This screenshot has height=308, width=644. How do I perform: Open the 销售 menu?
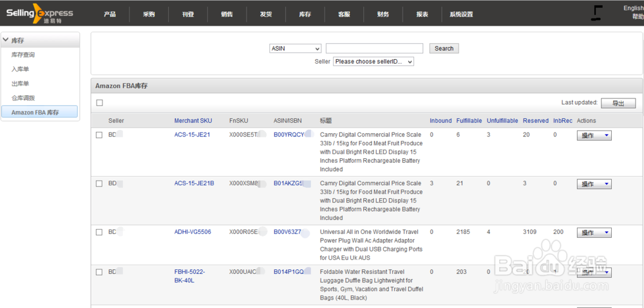pyautogui.click(x=227, y=14)
